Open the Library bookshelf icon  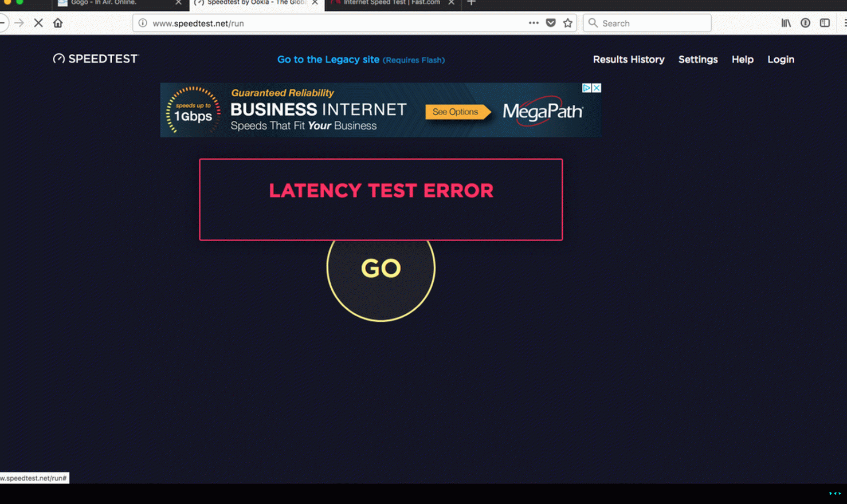(786, 23)
